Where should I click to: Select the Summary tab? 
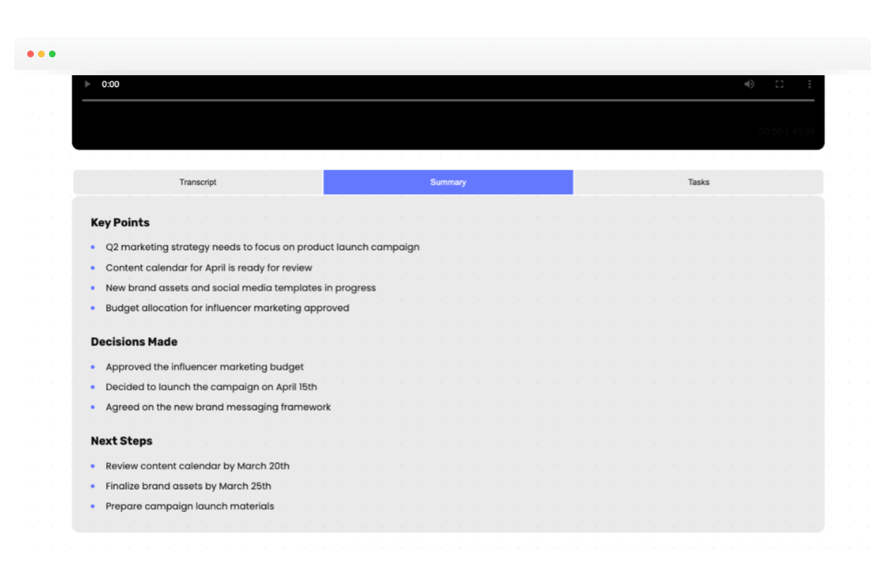click(448, 182)
